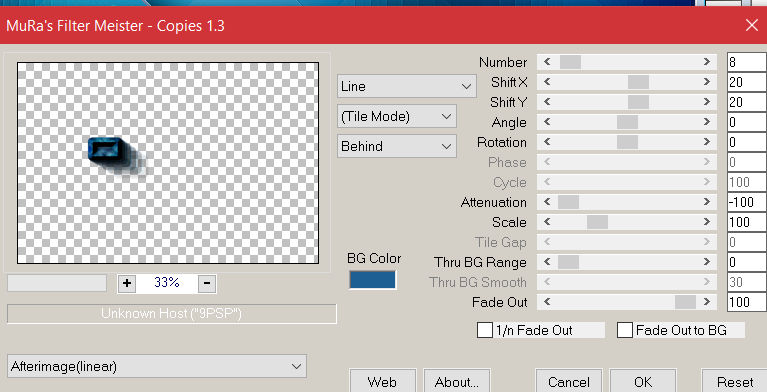Image resolution: width=767 pixels, height=392 pixels.
Task: Click right arrow of Thru BG Range slider
Action: point(707,262)
